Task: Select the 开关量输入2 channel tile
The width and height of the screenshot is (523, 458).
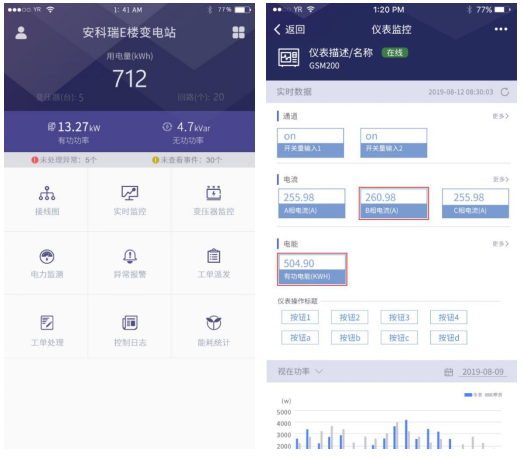Action: 394,143
